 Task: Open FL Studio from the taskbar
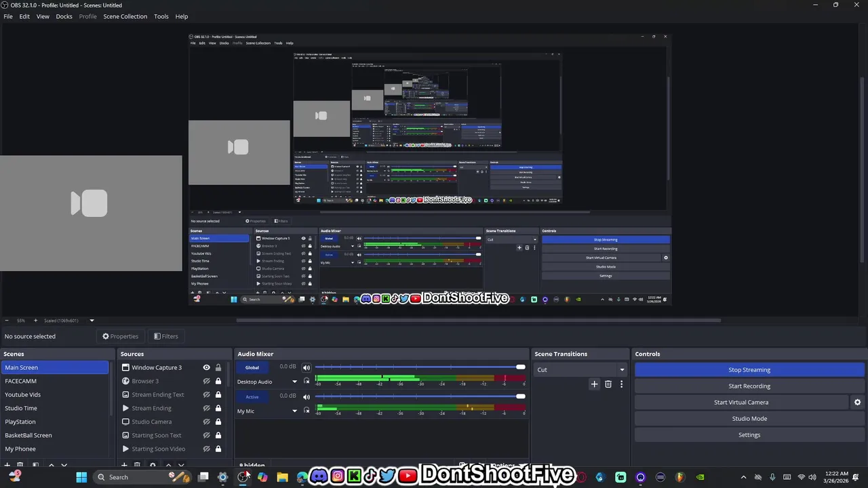[x=679, y=477]
